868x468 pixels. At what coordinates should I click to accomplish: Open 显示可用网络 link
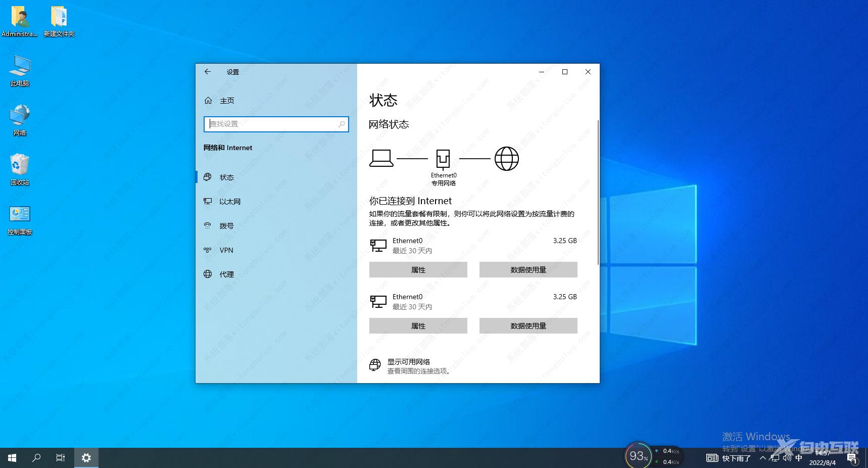[409, 362]
